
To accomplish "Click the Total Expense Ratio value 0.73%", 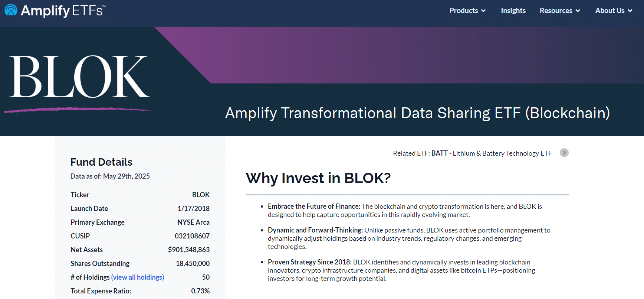I will point(200,291).
